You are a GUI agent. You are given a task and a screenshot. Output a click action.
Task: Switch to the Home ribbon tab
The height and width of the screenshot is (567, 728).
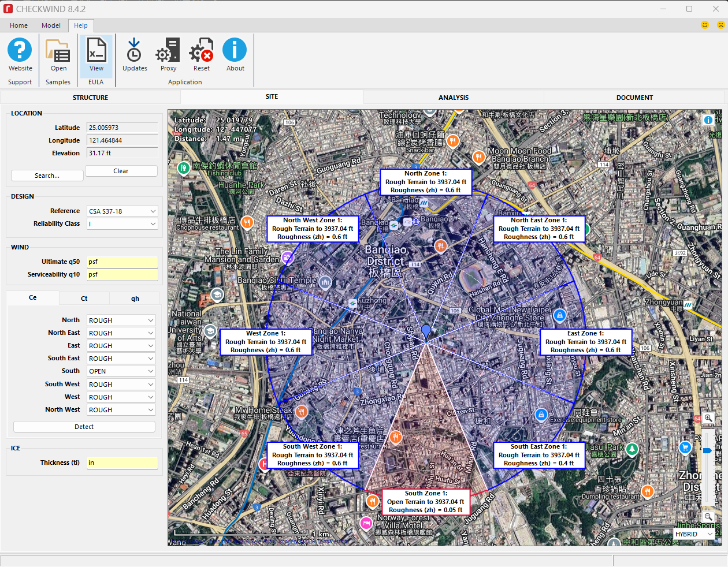click(x=18, y=25)
